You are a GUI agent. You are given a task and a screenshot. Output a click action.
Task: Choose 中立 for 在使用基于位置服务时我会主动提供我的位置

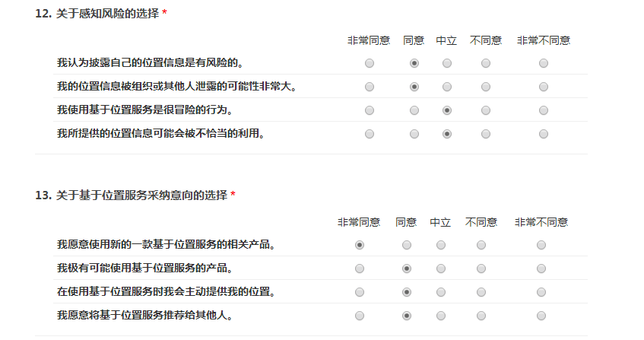441,292
